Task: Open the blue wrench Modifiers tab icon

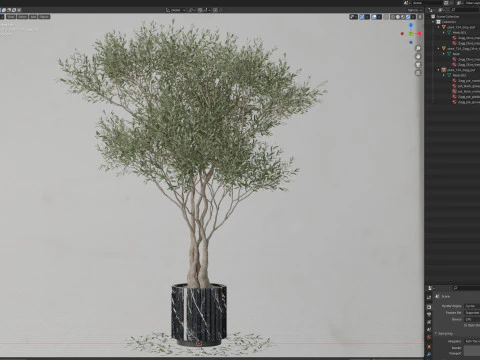Action: pyautogui.click(x=429, y=354)
